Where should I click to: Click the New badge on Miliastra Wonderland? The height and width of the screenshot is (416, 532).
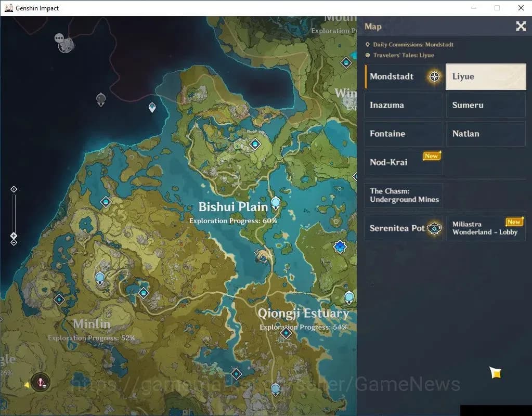(514, 222)
